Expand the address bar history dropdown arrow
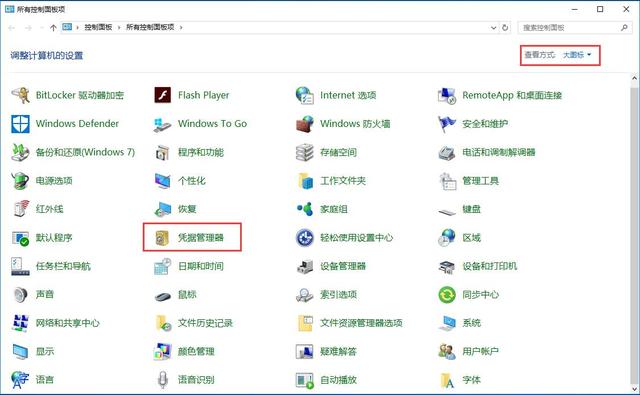The image size is (640, 395). point(493,28)
